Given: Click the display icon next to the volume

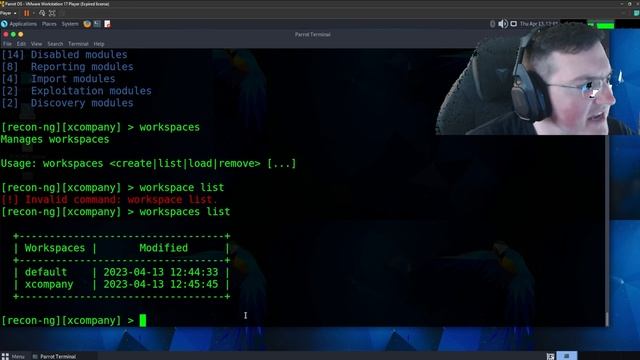Looking at the screenshot, I should [x=513, y=24].
